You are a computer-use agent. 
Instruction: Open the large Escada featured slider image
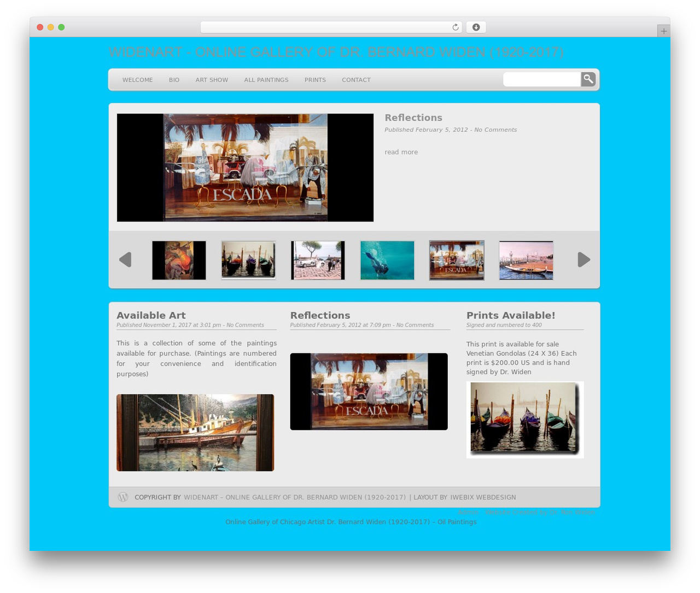click(x=245, y=167)
